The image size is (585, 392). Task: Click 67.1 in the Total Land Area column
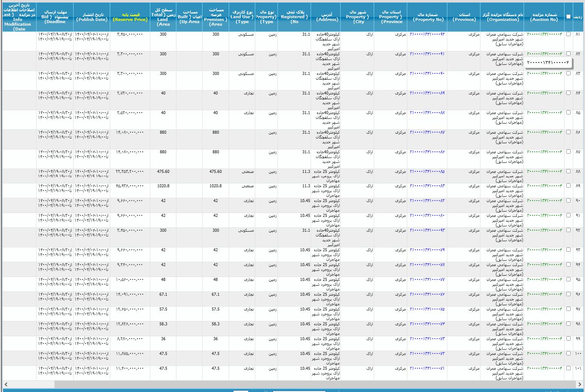163,294
